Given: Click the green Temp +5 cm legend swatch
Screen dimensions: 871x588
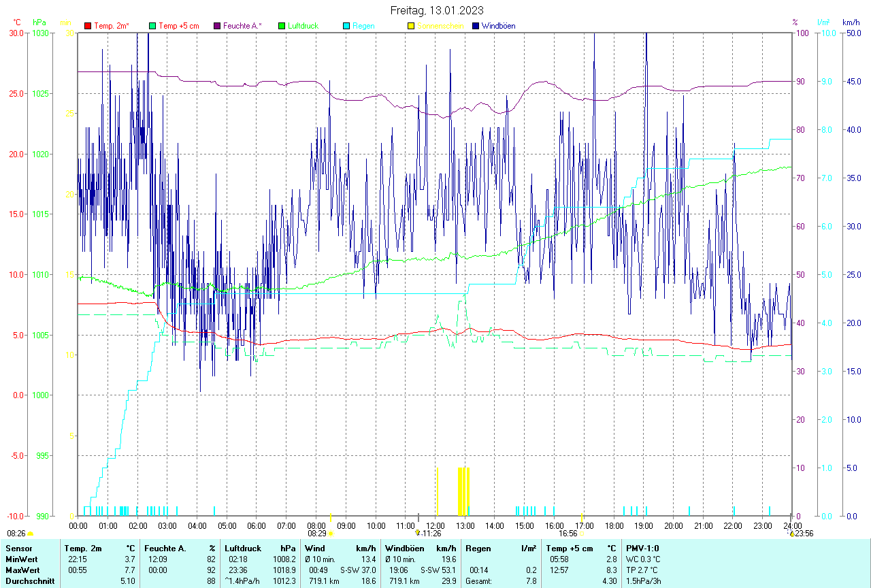Looking at the screenshot, I should coord(152,26).
